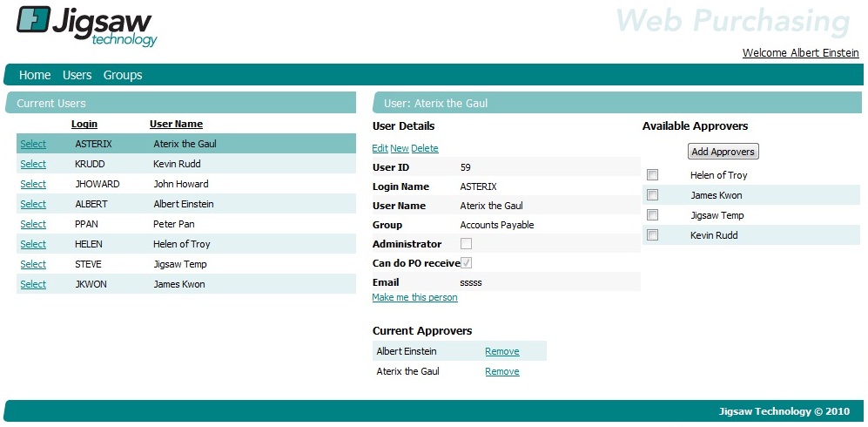Screen dimensions: 868x427
Task: Remove Albert Einstein from current approvers
Action: click(501, 351)
